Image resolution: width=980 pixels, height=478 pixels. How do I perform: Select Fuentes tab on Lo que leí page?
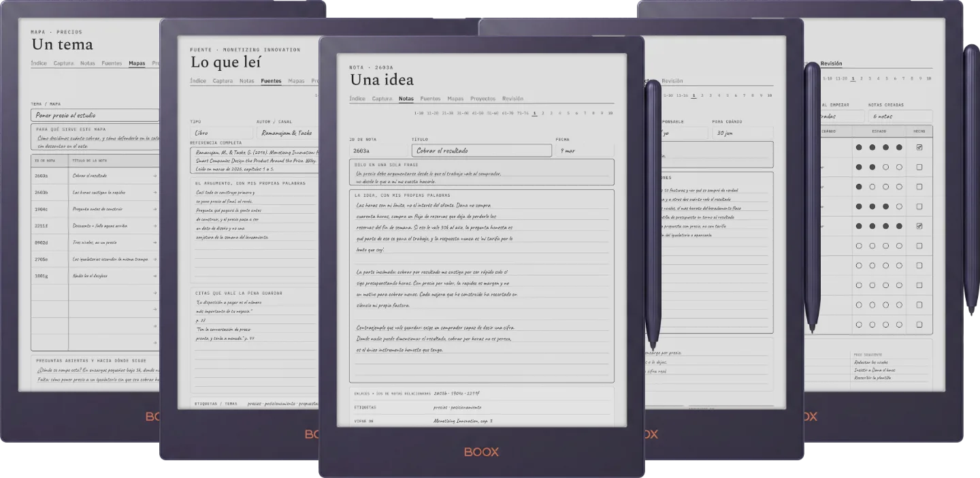[x=271, y=81]
